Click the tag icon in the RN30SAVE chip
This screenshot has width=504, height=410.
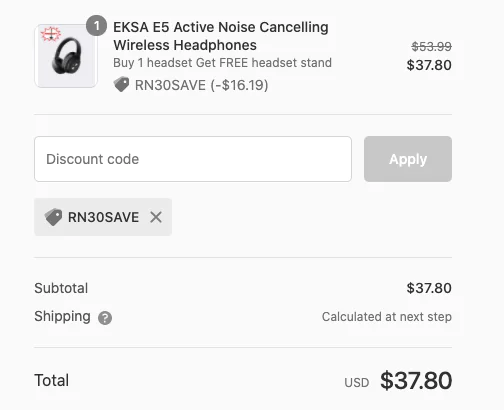[53, 217]
